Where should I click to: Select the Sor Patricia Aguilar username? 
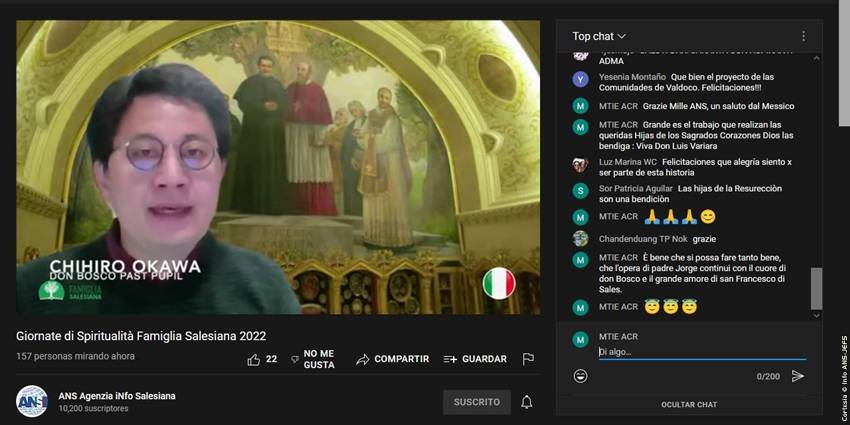tap(635, 189)
